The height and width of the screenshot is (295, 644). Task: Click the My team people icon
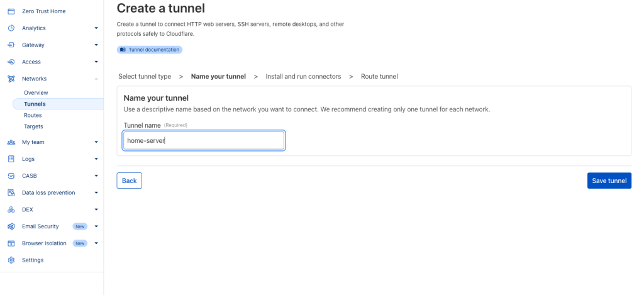(x=11, y=142)
